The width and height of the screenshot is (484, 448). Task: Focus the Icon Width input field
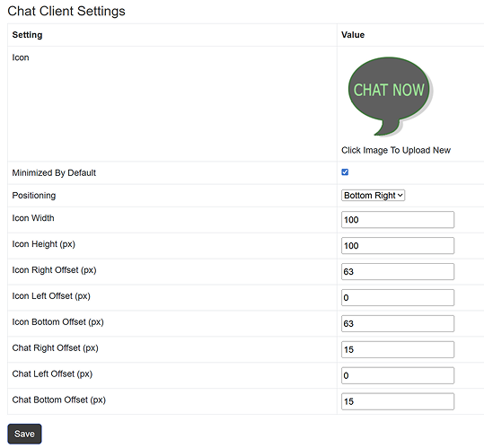(x=398, y=220)
